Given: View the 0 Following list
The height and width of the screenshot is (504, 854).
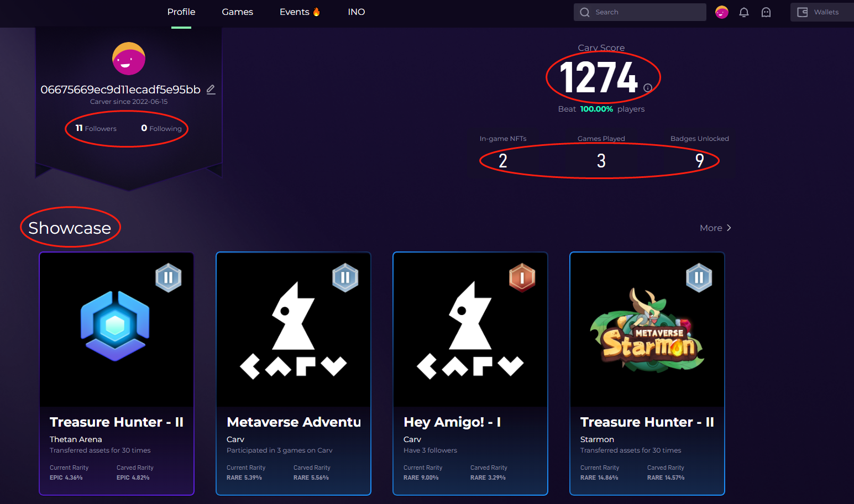Looking at the screenshot, I should pos(161,128).
